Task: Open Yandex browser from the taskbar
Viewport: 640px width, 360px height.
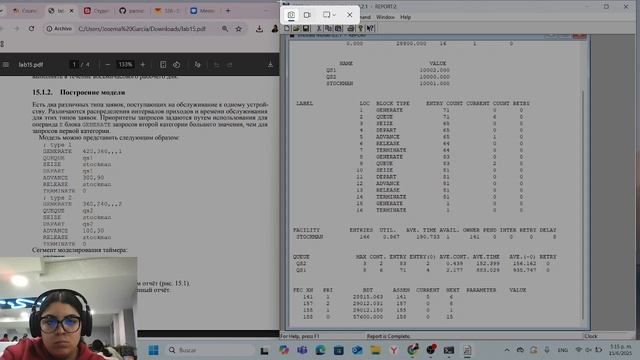Action: click(394, 350)
